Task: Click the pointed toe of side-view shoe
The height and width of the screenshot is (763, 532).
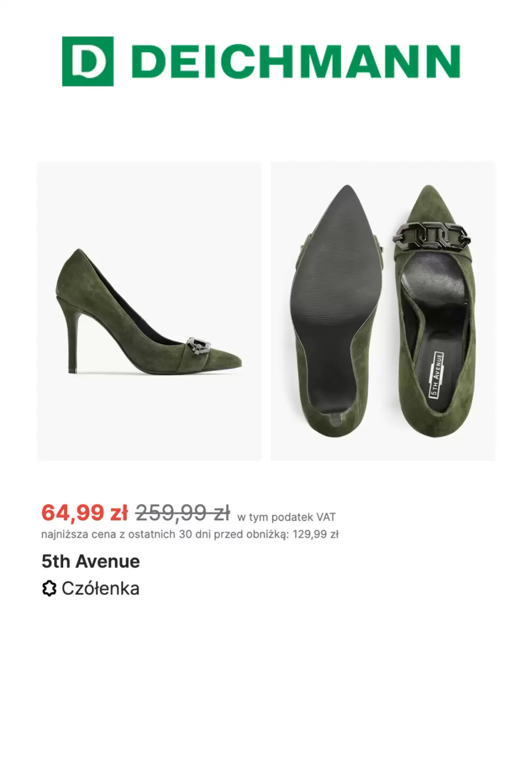Action: [228, 361]
